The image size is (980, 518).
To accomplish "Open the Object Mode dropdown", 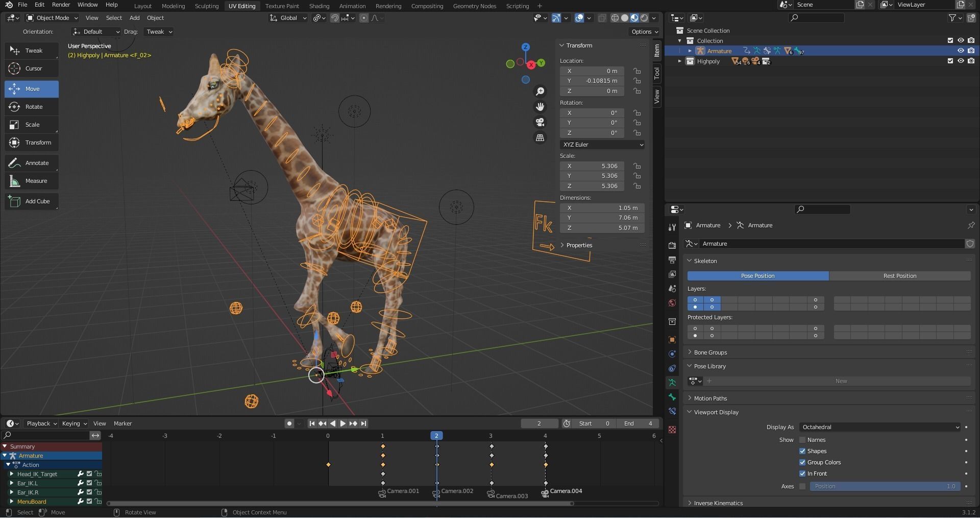I will (x=52, y=18).
